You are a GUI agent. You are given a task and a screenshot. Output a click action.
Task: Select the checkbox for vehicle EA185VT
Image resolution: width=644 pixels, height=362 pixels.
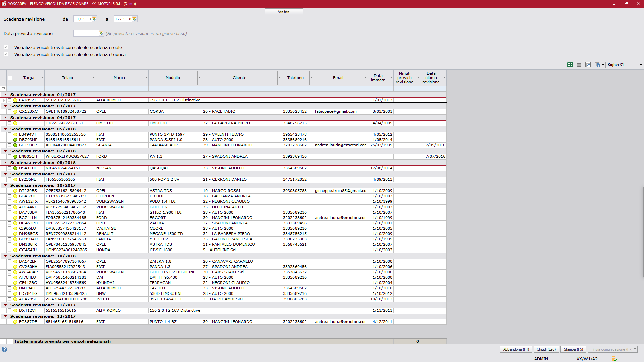pyautogui.click(x=10, y=100)
